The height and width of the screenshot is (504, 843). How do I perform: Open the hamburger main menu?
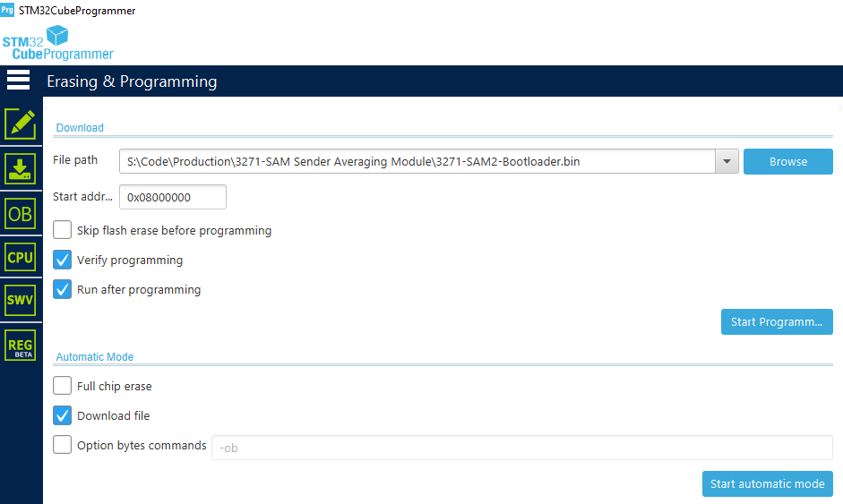18,80
